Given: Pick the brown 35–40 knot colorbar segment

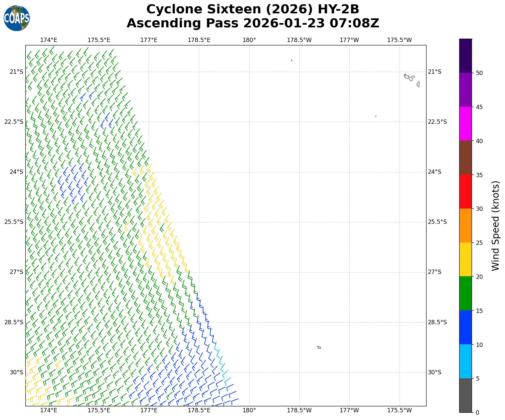Looking at the screenshot, I should (x=465, y=157).
